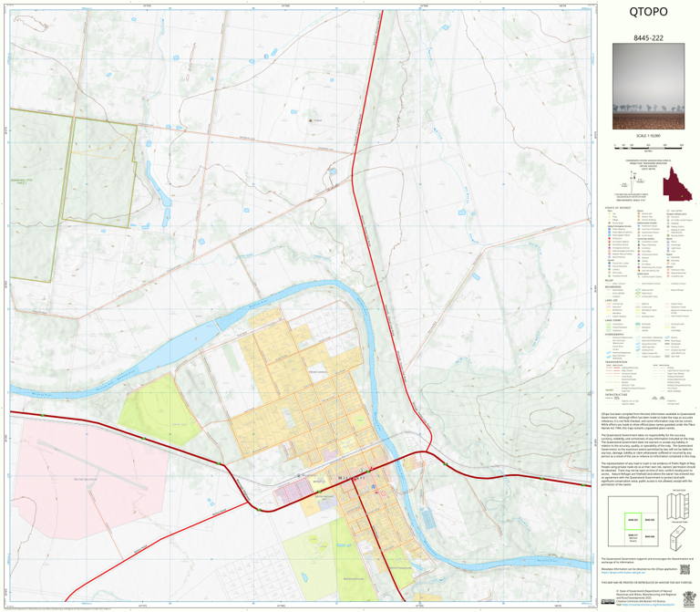700x612 pixels.
Task: Click the POINTS OF INTEREST legend heading
Action: [x=618, y=208]
